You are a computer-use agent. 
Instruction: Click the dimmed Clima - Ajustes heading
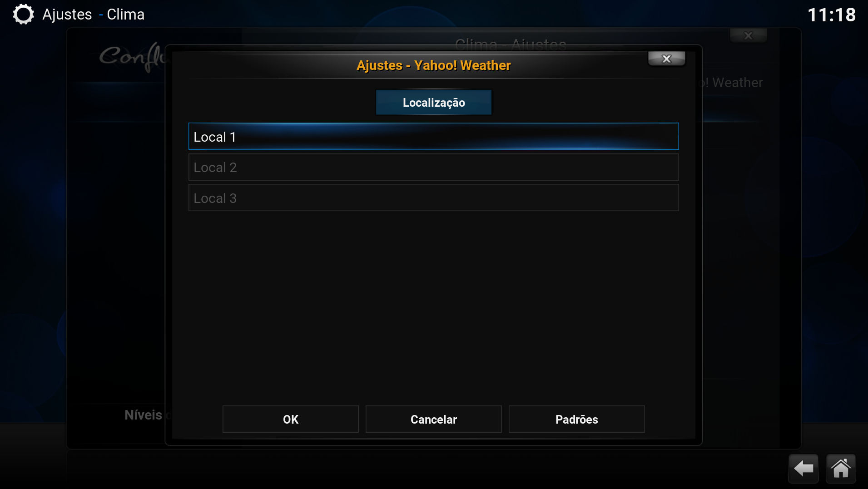tap(511, 44)
